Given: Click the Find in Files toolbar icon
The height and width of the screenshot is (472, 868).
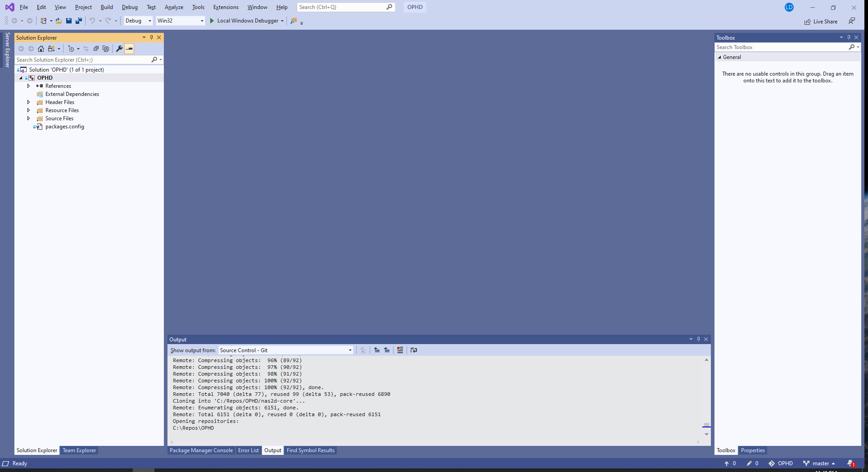Looking at the screenshot, I should click(x=294, y=21).
